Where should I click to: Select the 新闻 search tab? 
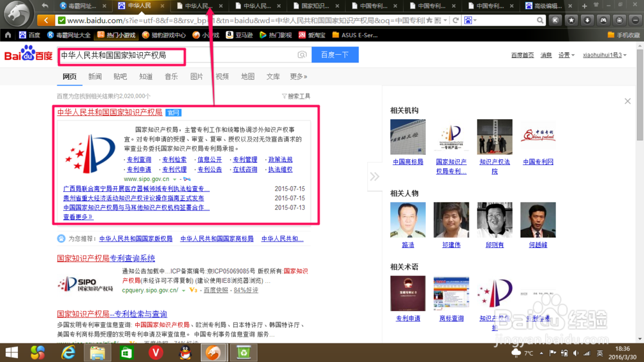(95, 77)
